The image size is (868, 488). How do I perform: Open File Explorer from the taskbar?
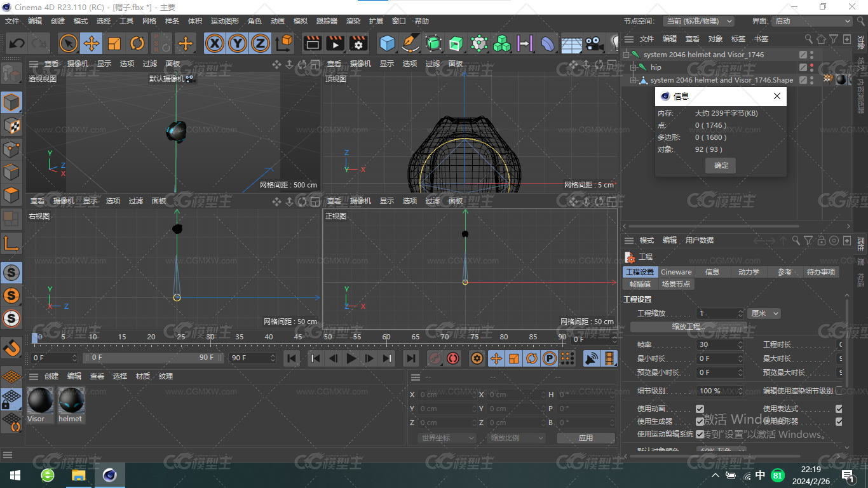[78, 475]
